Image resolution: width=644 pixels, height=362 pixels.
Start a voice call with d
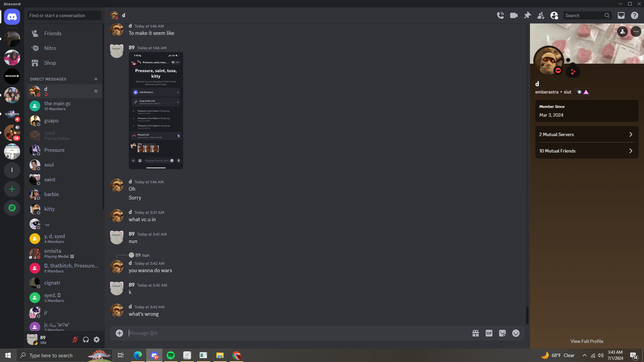point(500,15)
